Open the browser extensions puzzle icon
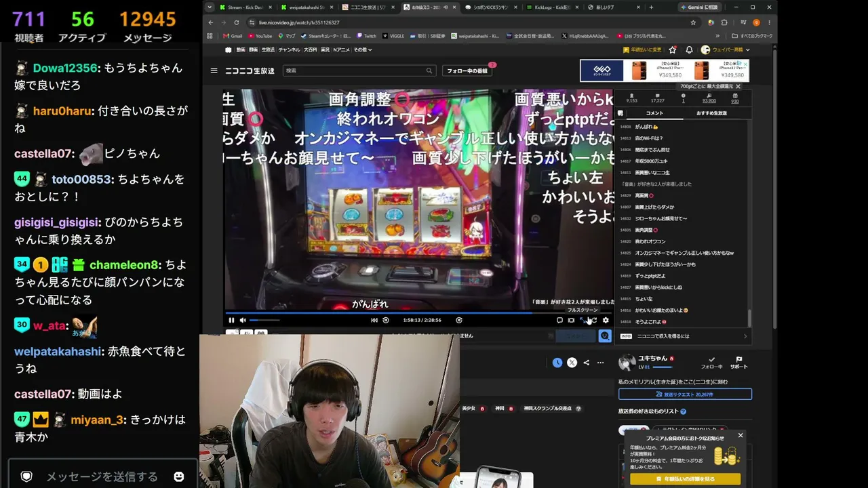This screenshot has height=488, width=868. click(724, 22)
